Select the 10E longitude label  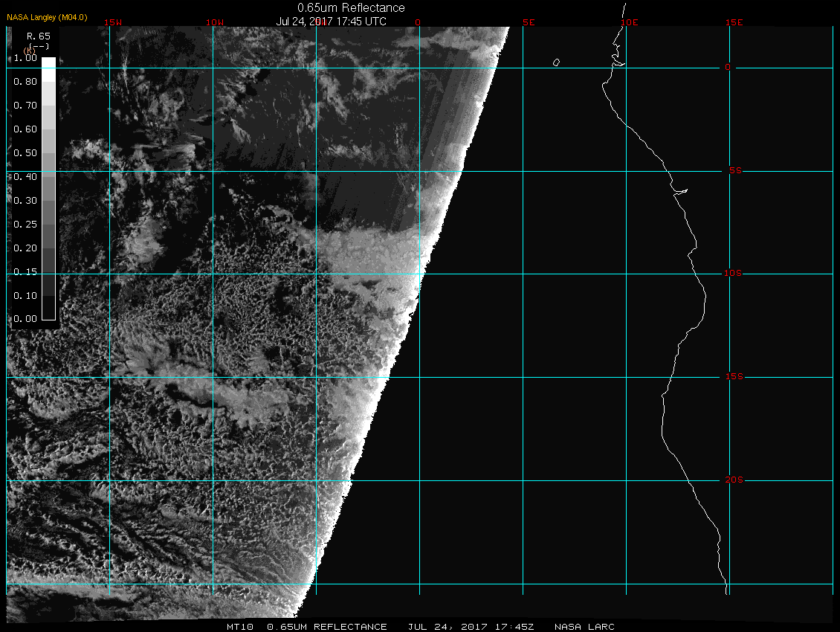(x=630, y=22)
